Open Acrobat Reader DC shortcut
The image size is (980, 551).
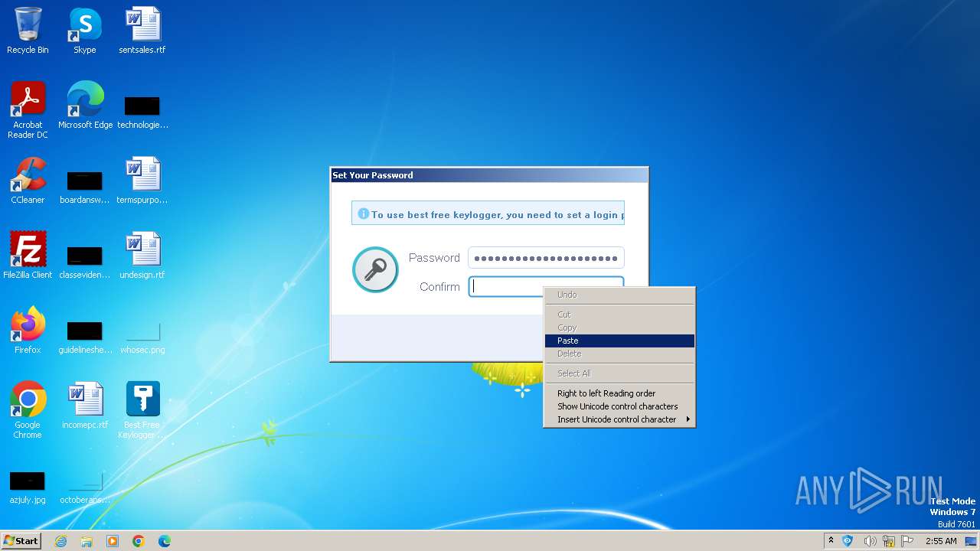point(28,110)
